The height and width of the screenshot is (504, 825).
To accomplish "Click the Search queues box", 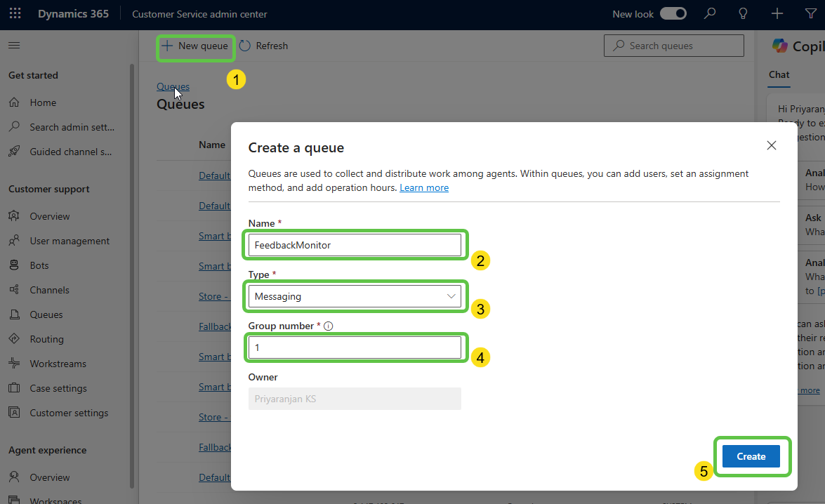I will coord(673,46).
